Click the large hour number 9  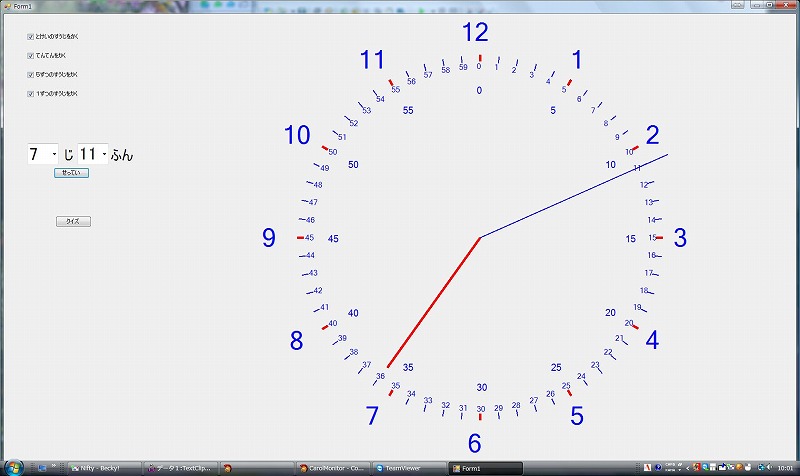tap(269, 238)
